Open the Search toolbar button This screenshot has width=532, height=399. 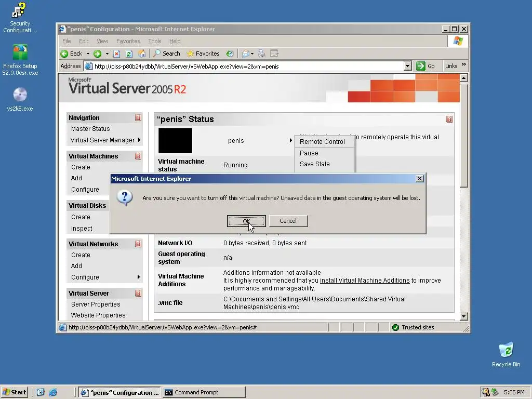click(x=167, y=54)
